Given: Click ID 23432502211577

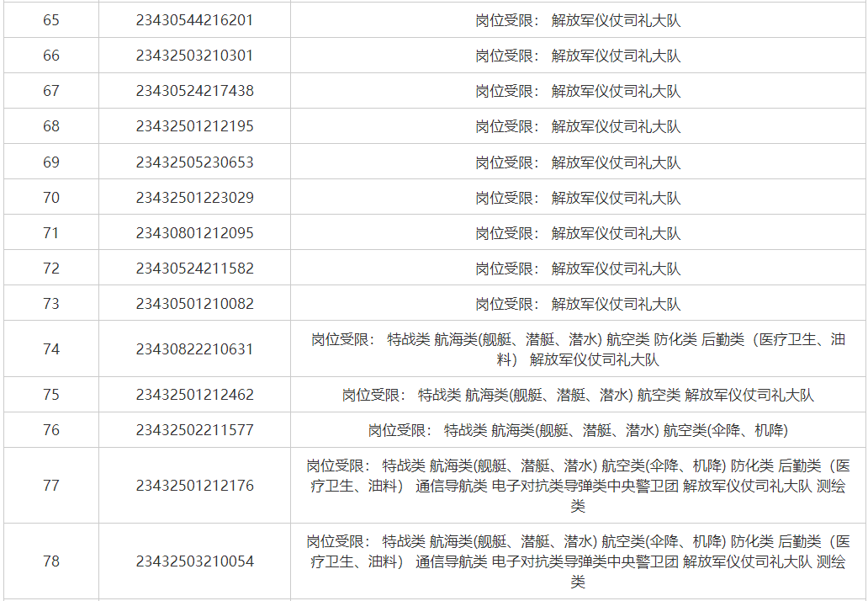Looking at the screenshot, I should click(194, 430).
